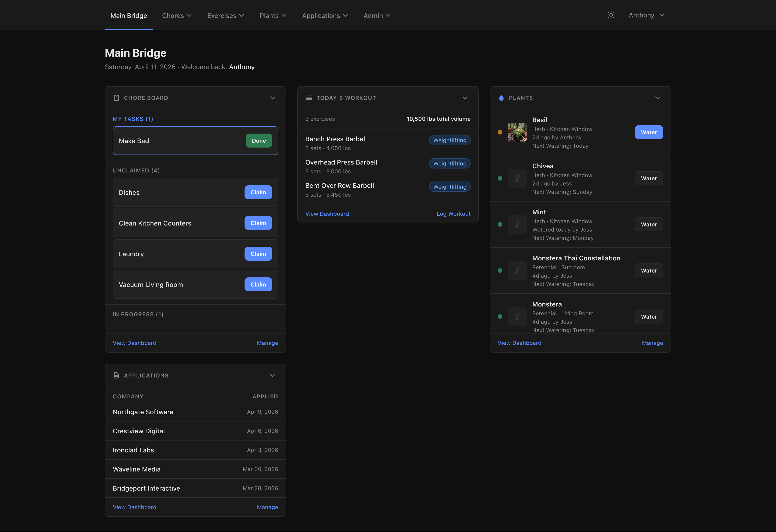This screenshot has width=776, height=532.
Task: Click the Monstera plant placeholder icon
Action: 517,317
